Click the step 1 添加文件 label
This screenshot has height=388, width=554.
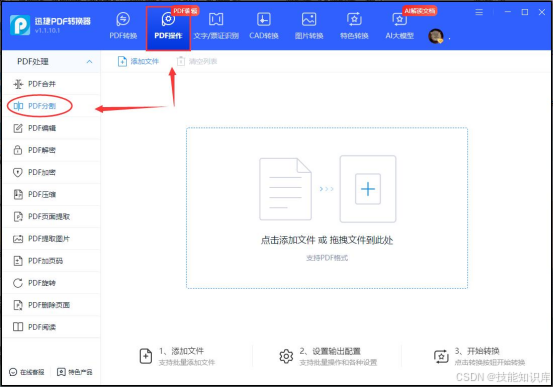point(181,351)
